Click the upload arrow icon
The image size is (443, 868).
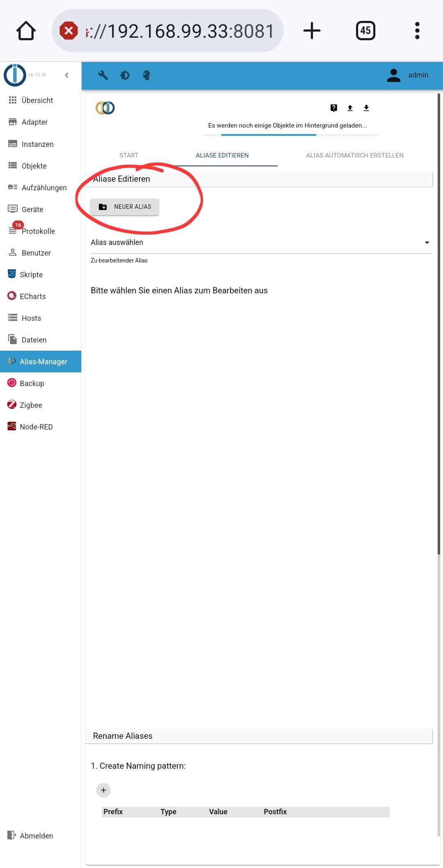click(x=350, y=108)
